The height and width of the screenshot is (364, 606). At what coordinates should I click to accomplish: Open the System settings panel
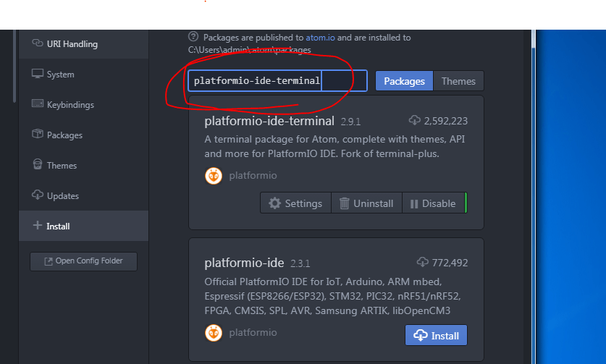83,75
